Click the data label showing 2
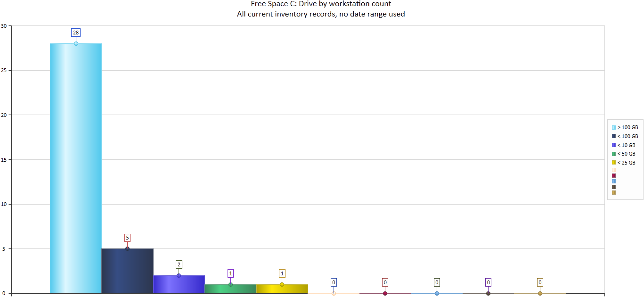 coord(179,264)
